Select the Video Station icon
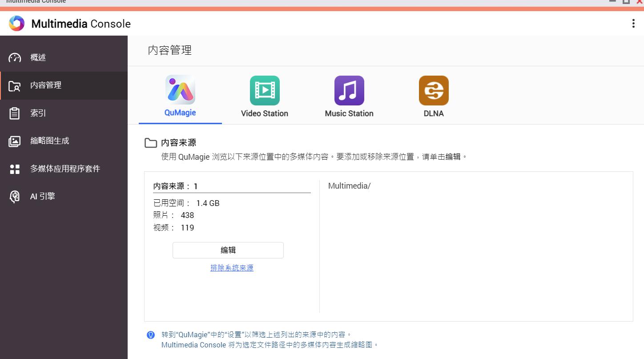Viewport: 644px width, 359px height. 264,90
